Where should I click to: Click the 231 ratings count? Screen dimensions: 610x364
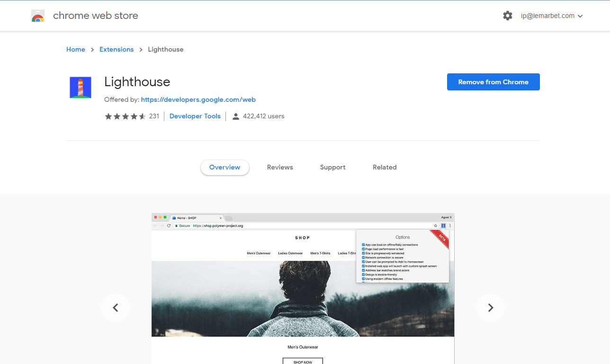click(x=154, y=116)
